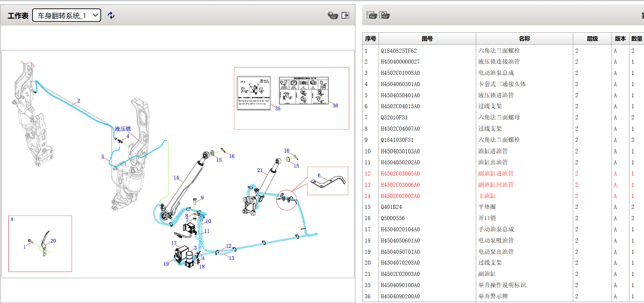
Task: Click the 层级 column header
Action: (592, 39)
